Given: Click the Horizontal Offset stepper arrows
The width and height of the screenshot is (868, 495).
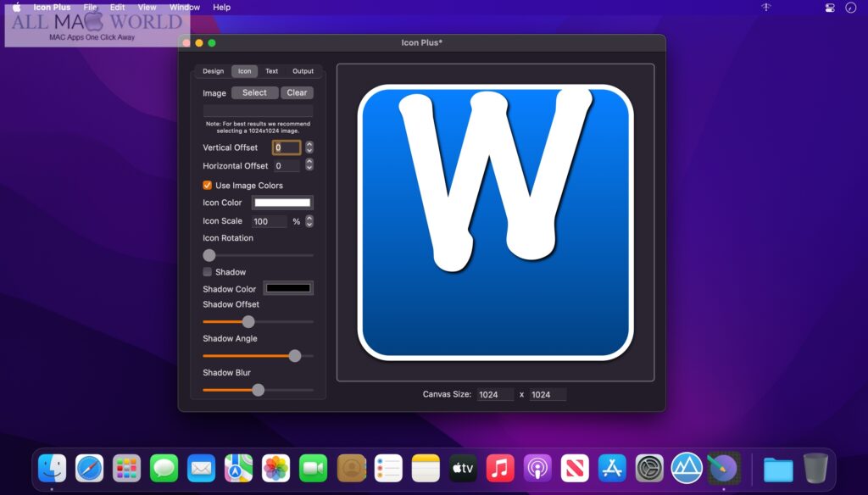Looking at the screenshot, I should tap(309, 165).
